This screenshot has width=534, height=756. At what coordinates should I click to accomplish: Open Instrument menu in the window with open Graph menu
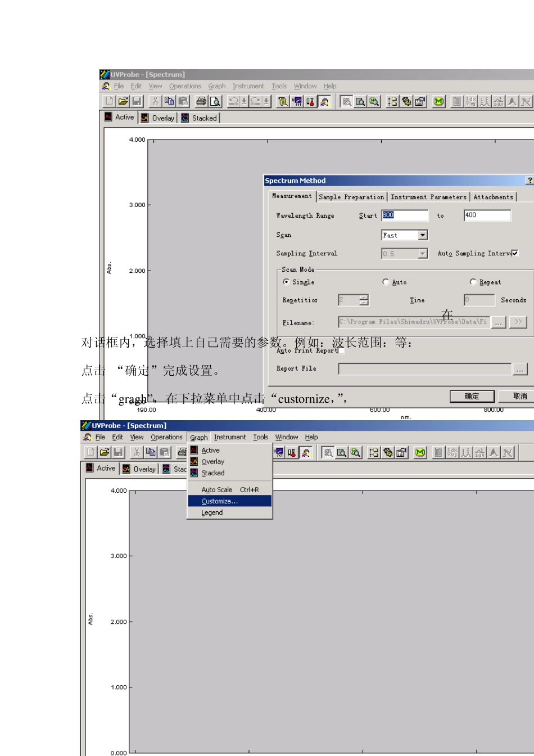tap(230, 437)
